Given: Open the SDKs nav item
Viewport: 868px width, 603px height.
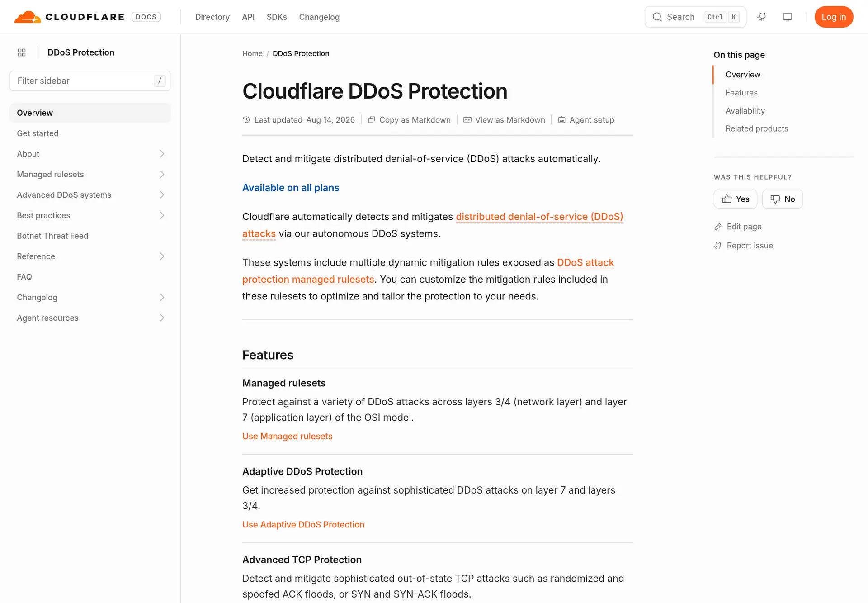Looking at the screenshot, I should [277, 17].
